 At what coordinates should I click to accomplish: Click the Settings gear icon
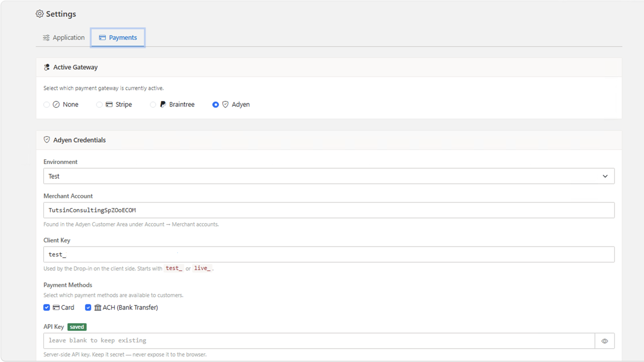tap(40, 14)
